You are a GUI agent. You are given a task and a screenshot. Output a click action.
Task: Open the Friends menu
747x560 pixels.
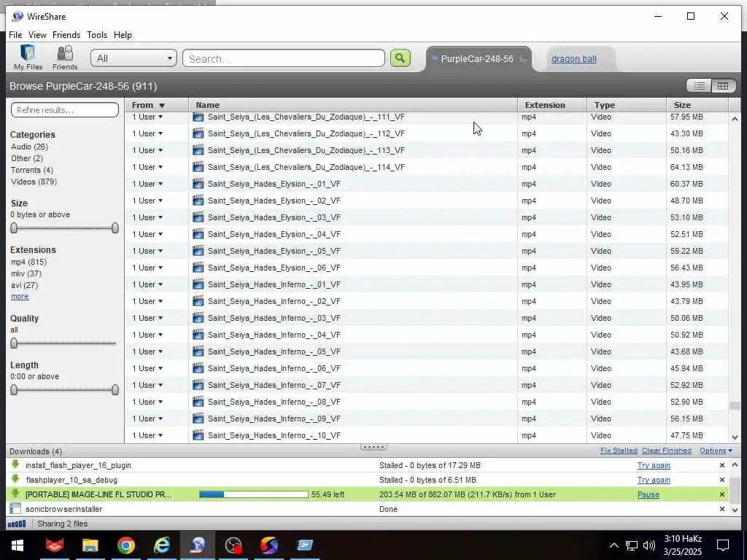click(66, 35)
